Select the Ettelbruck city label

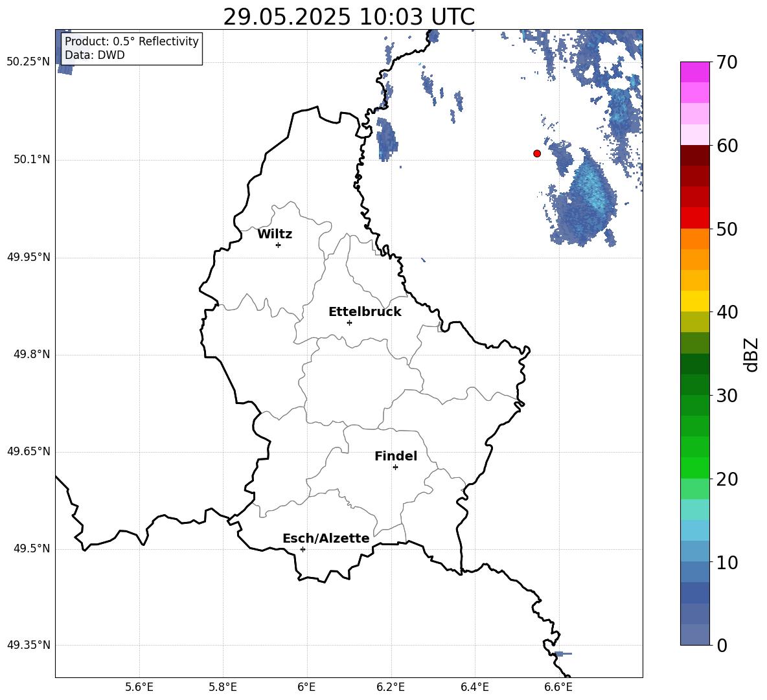click(x=365, y=312)
